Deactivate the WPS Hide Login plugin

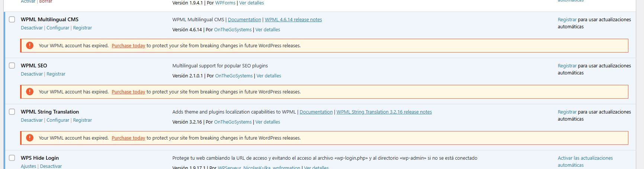[x=51, y=166]
